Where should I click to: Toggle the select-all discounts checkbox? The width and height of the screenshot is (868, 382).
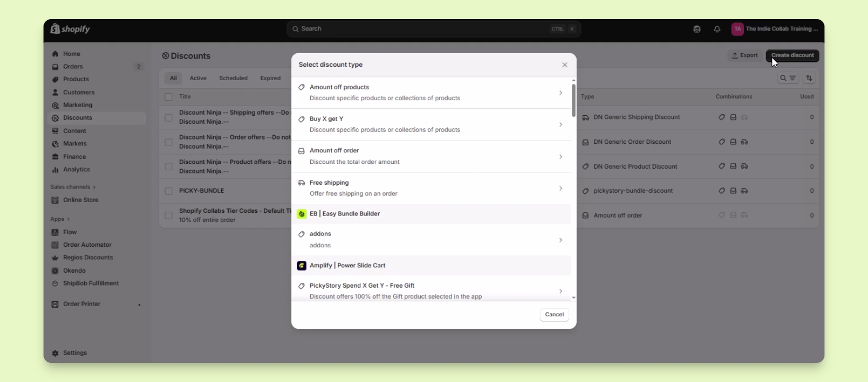click(x=169, y=97)
